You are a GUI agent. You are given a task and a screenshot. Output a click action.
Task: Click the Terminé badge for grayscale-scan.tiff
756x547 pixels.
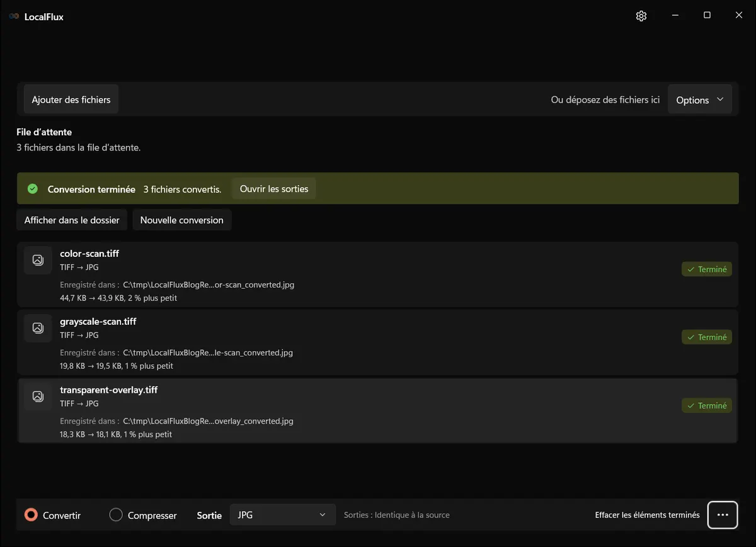[707, 337]
